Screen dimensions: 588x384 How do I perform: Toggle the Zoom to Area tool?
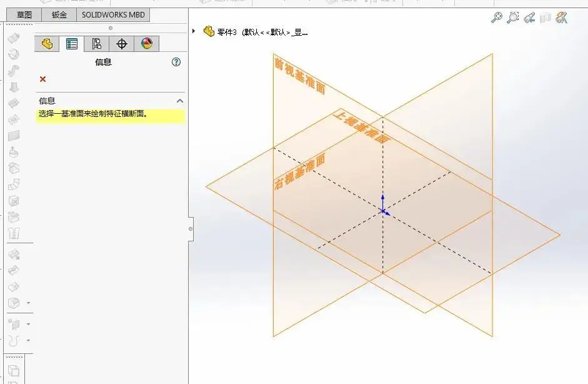pos(512,18)
